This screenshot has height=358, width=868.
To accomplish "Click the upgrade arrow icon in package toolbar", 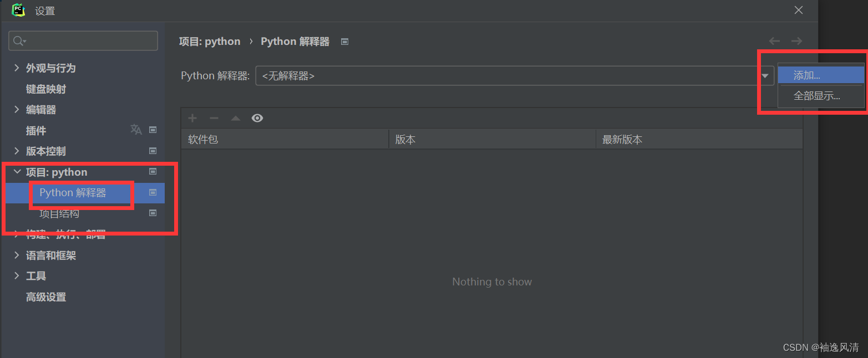I will 236,118.
